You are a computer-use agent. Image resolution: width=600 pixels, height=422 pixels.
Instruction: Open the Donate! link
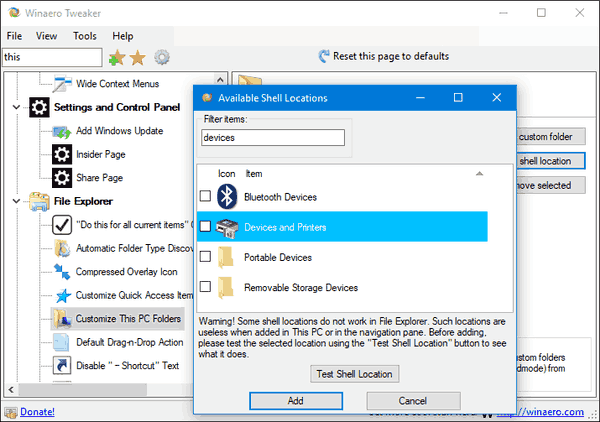click(37, 412)
